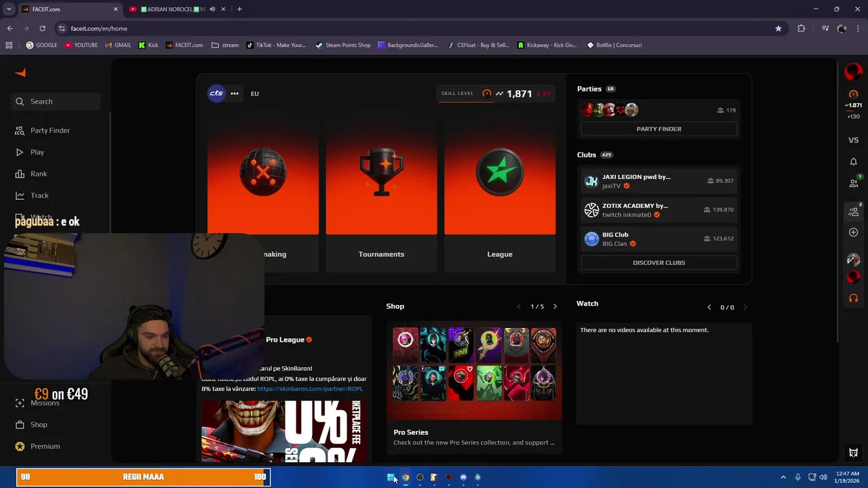Viewport: 868px width, 488px height.
Task: Open the stream bookmarks folder
Action: (225, 45)
